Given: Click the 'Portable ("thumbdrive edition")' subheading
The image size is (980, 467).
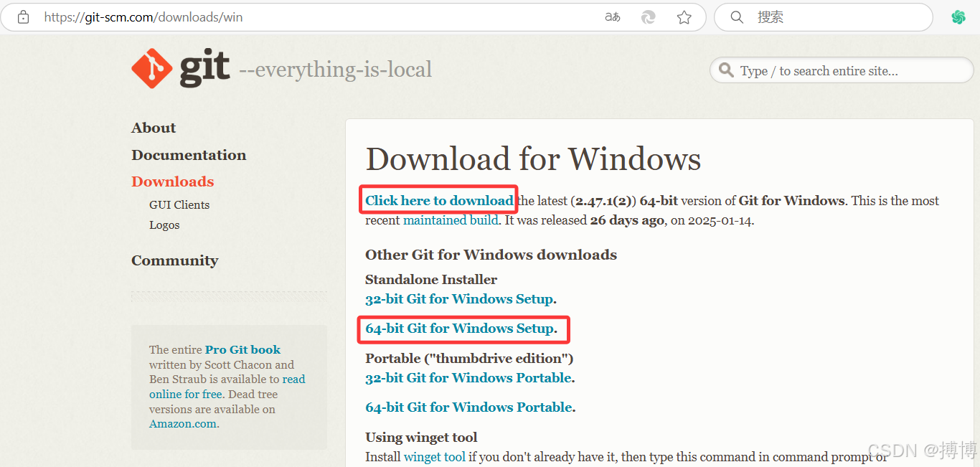Looking at the screenshot, I should pyautogui.click(x=469, y=358).
